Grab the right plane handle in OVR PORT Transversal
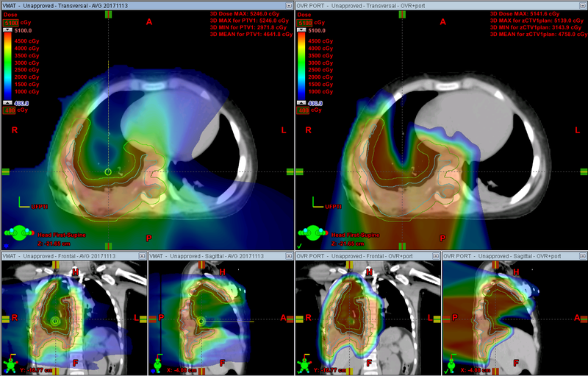 point(584,172)
